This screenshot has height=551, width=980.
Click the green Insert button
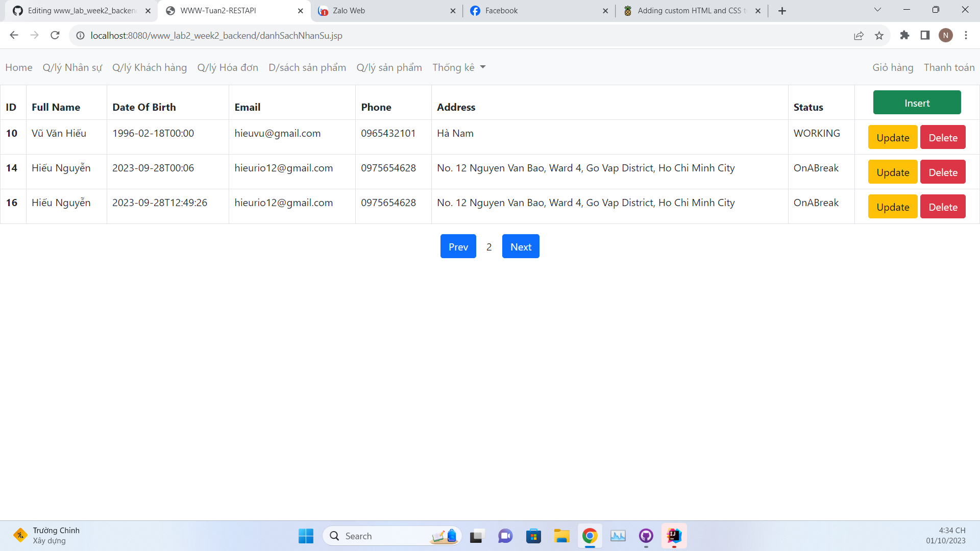[917, 102]
